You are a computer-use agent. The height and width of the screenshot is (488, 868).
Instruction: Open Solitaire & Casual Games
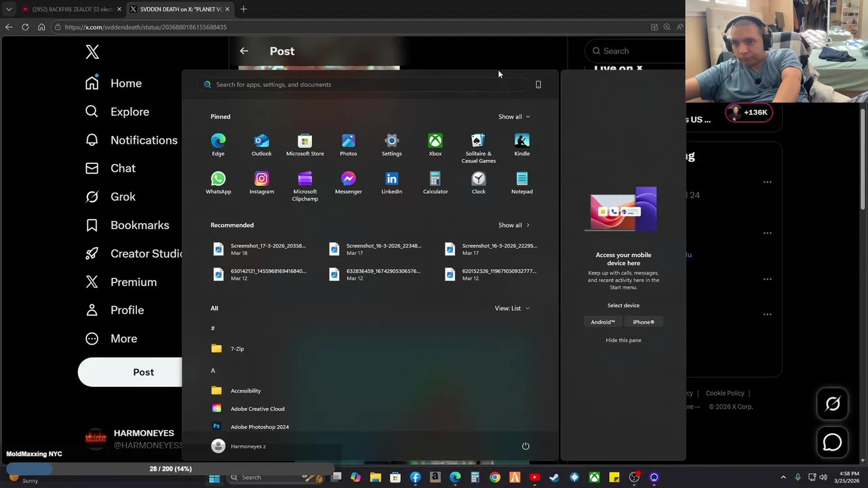coord(478,148)
